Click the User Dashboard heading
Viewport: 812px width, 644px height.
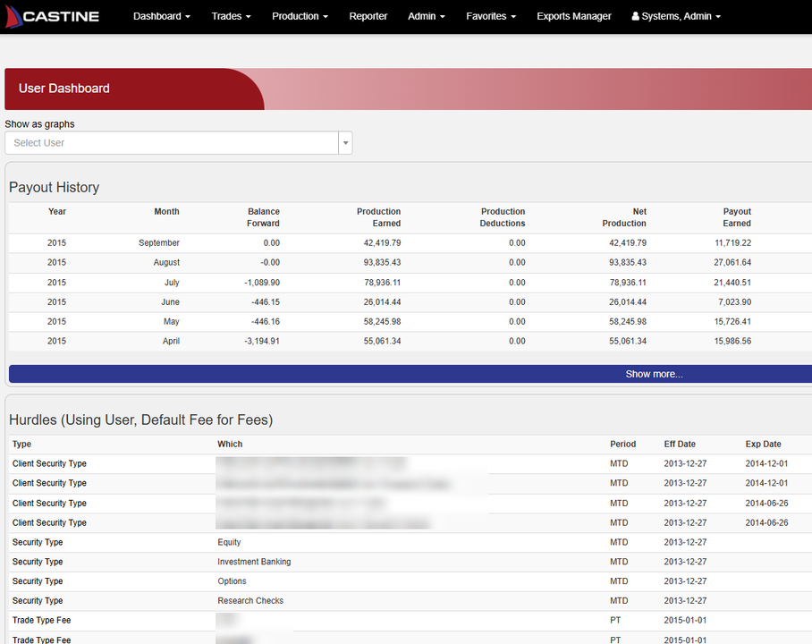[63, 89]
